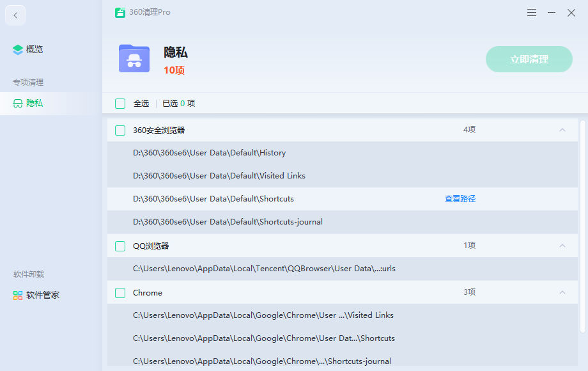Click the 隐私 incognito sidebar icon

pyautogui.click(x=18, y=103)
